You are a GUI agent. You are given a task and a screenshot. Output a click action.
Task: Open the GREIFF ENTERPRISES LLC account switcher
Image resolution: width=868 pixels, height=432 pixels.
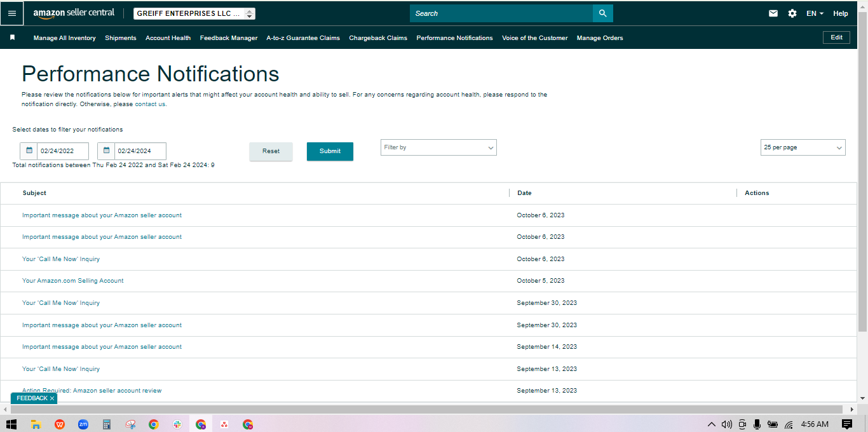194,13
